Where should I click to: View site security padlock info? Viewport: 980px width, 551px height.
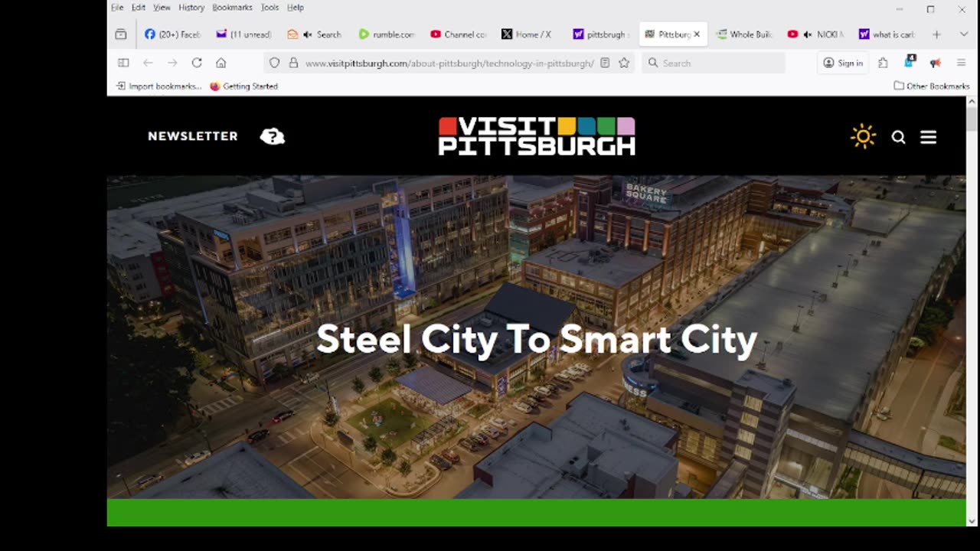293,63
